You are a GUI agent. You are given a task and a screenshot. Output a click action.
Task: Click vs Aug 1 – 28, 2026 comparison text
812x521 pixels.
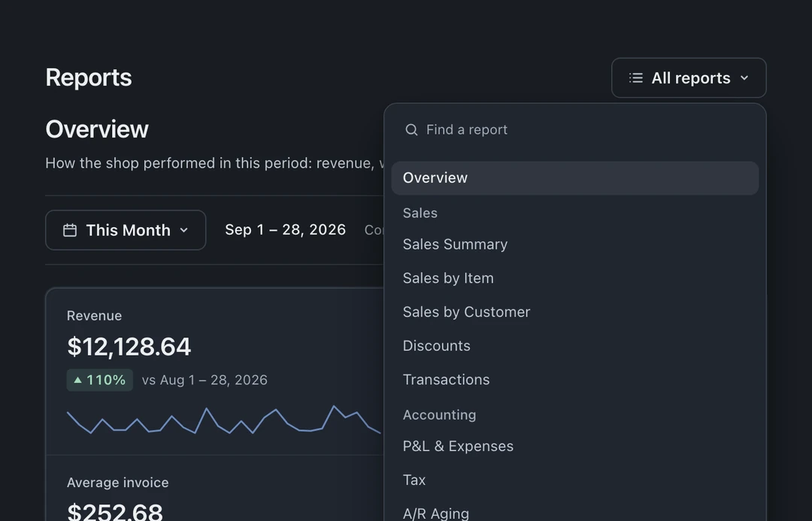[205, 380]
